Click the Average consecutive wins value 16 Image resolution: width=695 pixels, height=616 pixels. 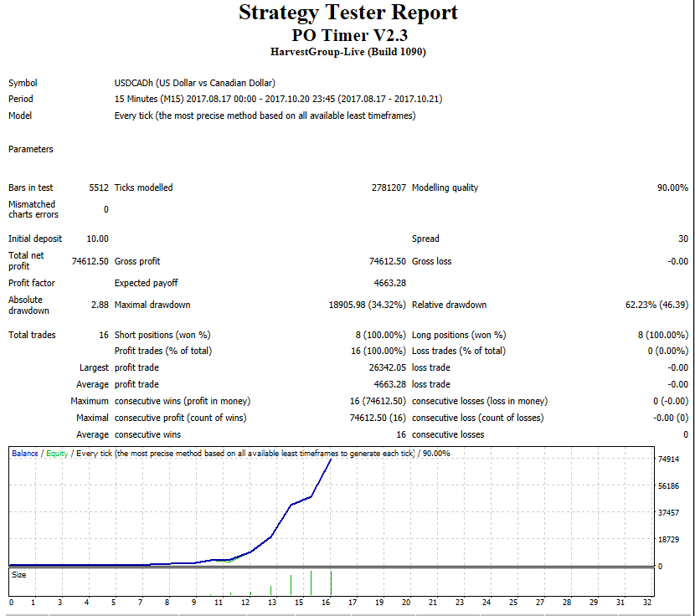point(401,434)
